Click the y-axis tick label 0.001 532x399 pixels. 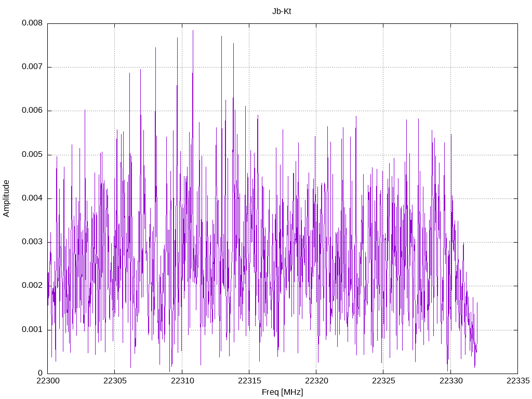[x=32, y=330]
